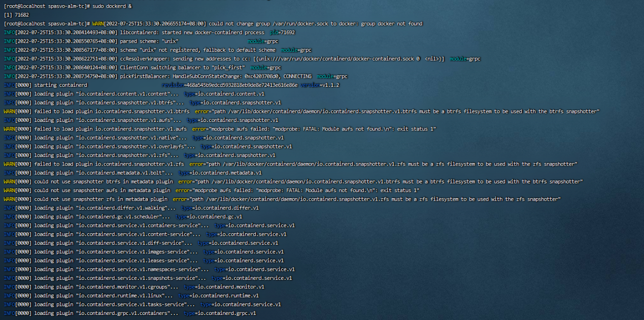Select 'could not use snapshotter btrfs in metadata plugin'

click(104, 181)
